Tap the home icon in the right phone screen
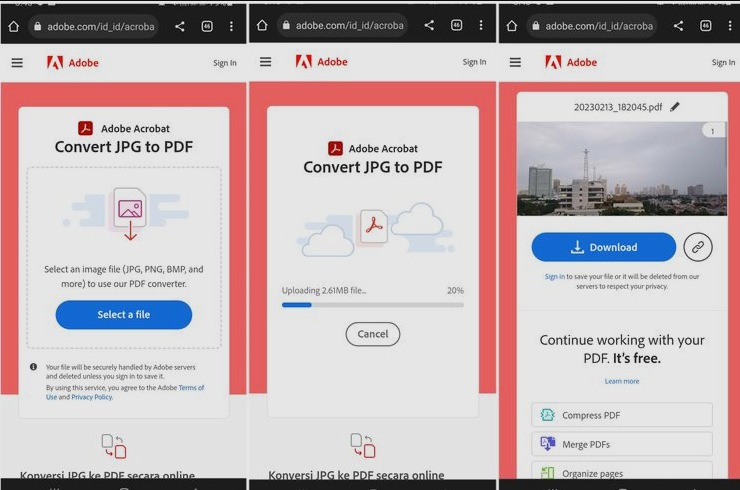Viewport: 740px width, 490px height. (512, 25)
